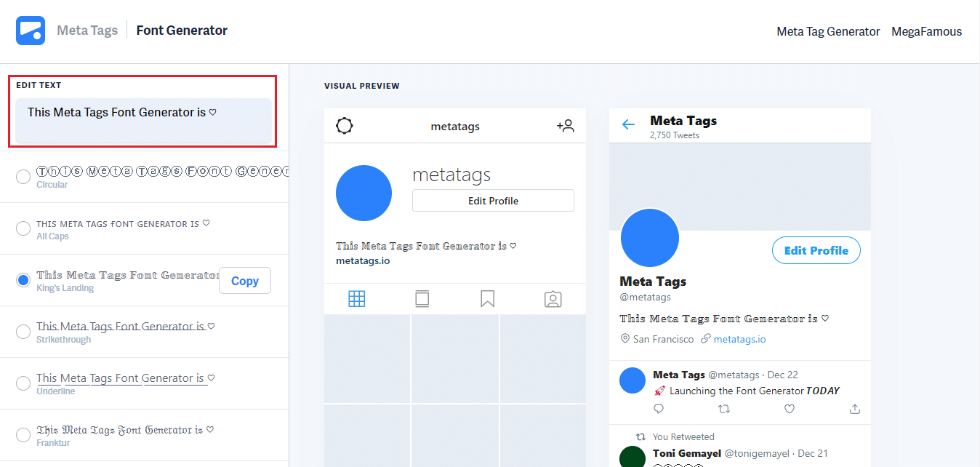Click the Fraktur styled text preview
The height and width of the screenshot is (467, 980).
125,430
